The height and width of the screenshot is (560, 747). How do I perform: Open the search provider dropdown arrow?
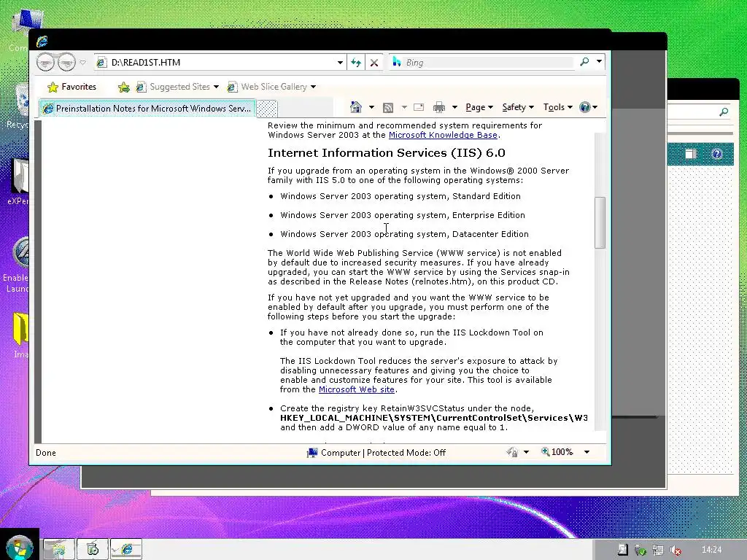tap(600, 61)
